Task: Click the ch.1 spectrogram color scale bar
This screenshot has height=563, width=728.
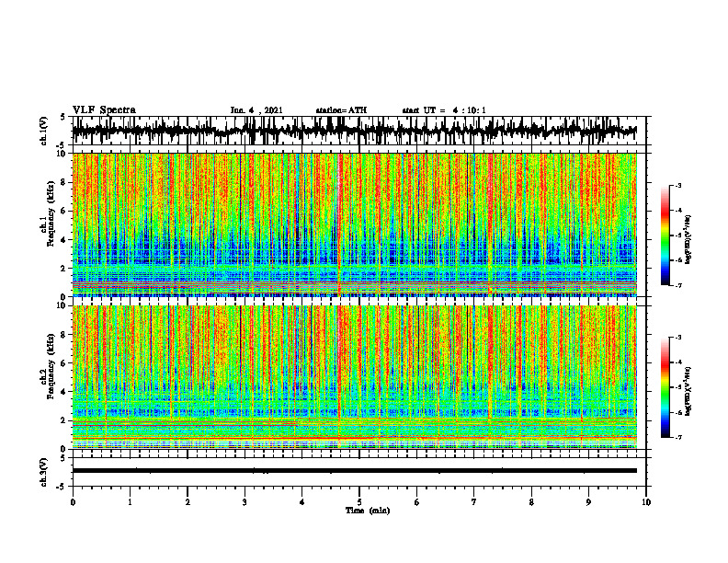Action: tap(665, 236)
